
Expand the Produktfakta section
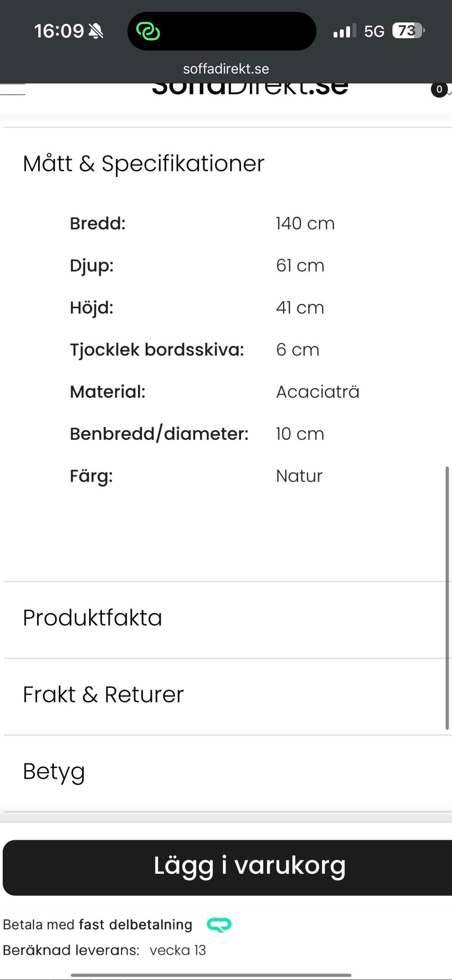click(92, 618)
